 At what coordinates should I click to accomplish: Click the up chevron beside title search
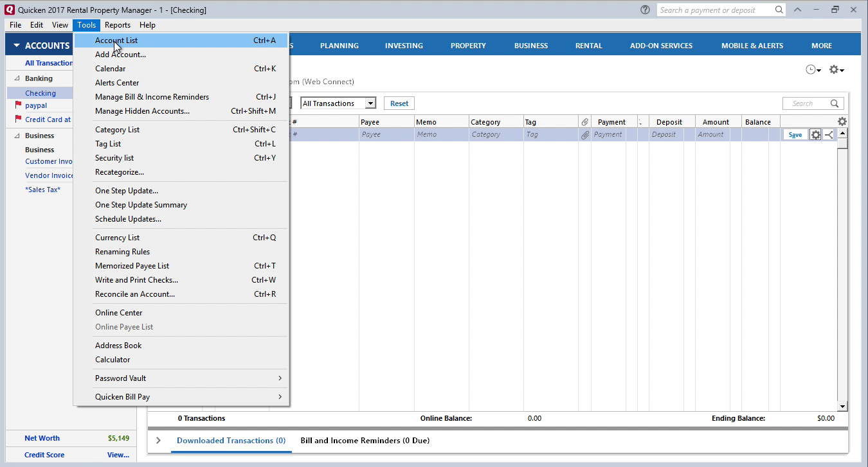[797, 10]
